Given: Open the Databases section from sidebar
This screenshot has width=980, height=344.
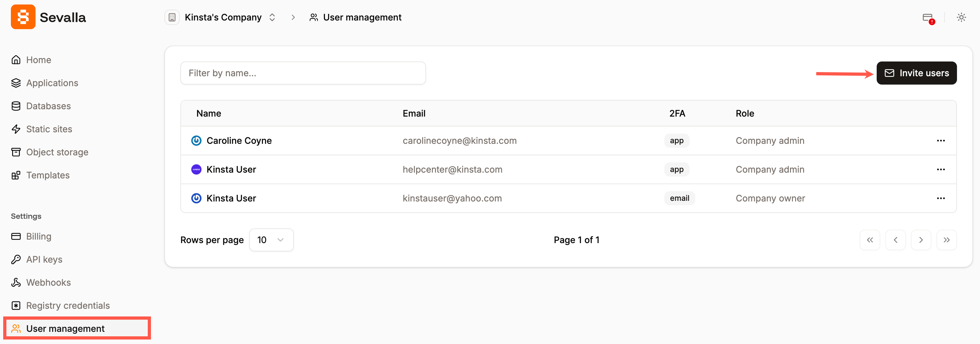Looking at the screenshot, I should [48, 106].
